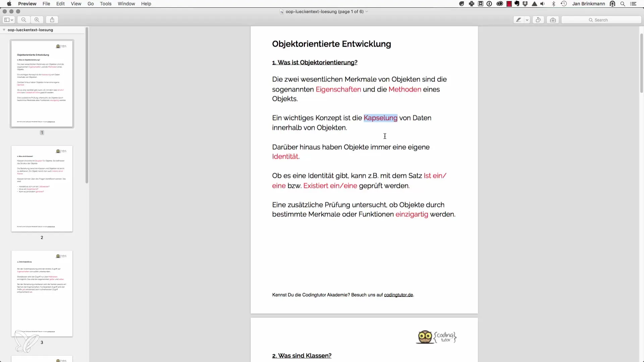This screenshot has height=362, width=644.
Task: Open the Window menu
Action: 126,4
